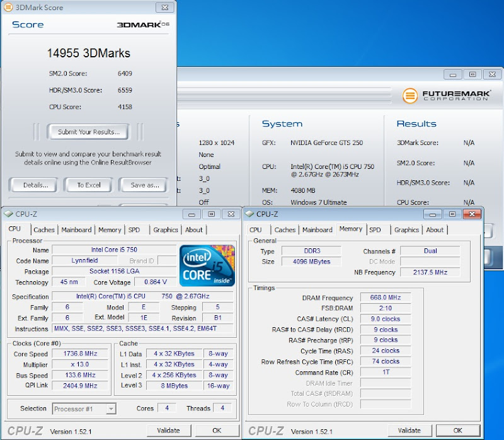This screenshot has height=440, width=504.
Task: Click the Multiplier value x 13.0
Action: click(x=80, y=364)
